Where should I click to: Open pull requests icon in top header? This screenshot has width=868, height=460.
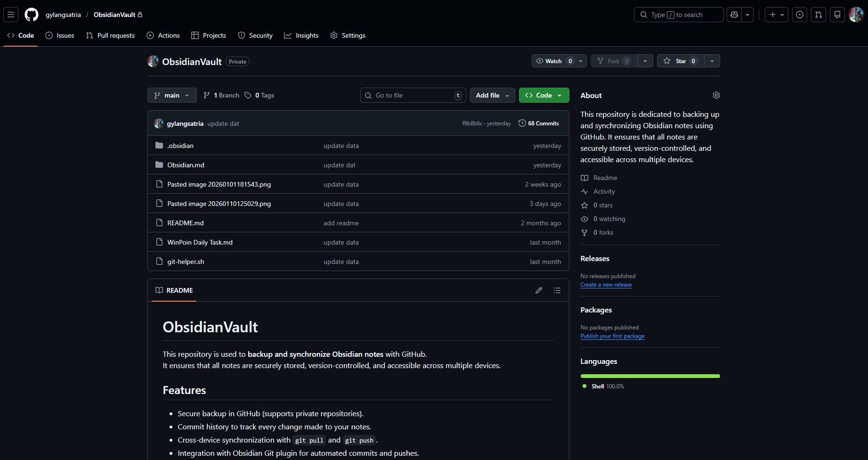coord(819,15)
